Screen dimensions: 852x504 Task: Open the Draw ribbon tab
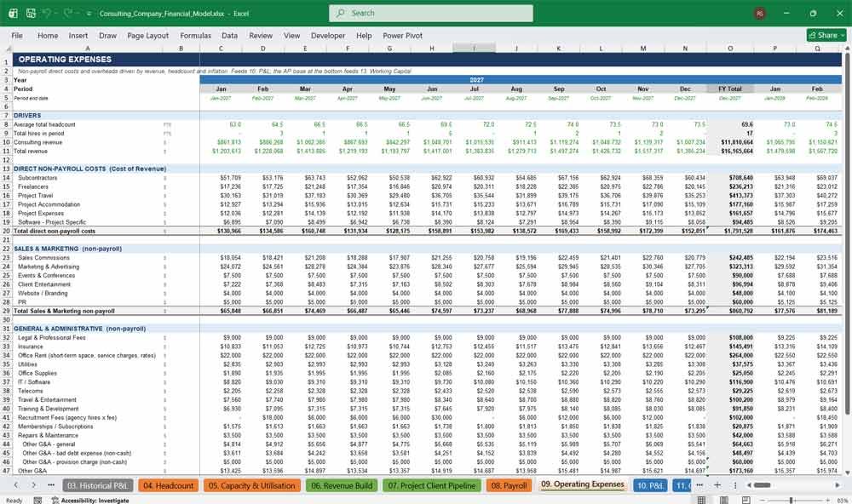pos(107,35)
